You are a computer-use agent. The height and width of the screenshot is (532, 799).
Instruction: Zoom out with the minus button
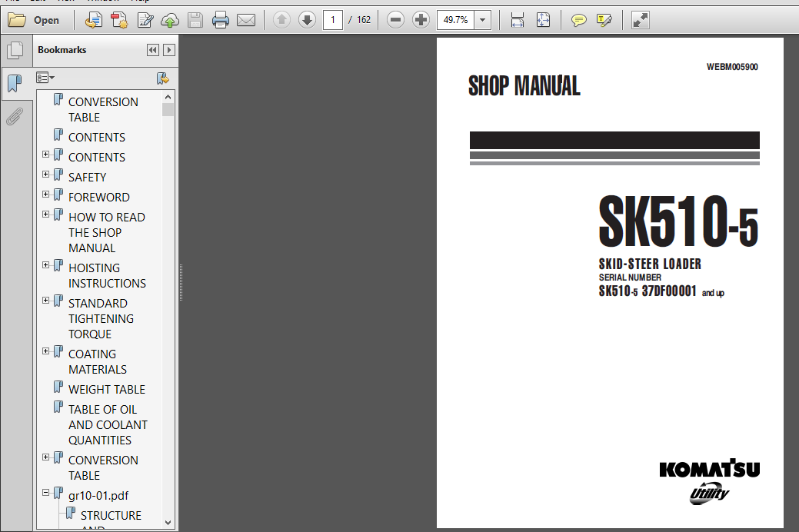(x=395, y=20)
